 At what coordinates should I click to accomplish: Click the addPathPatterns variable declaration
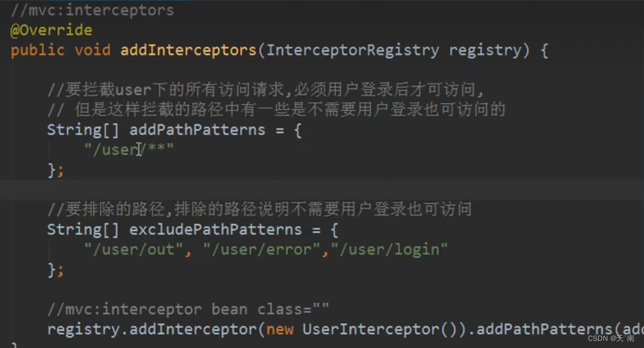pos(197,130)
